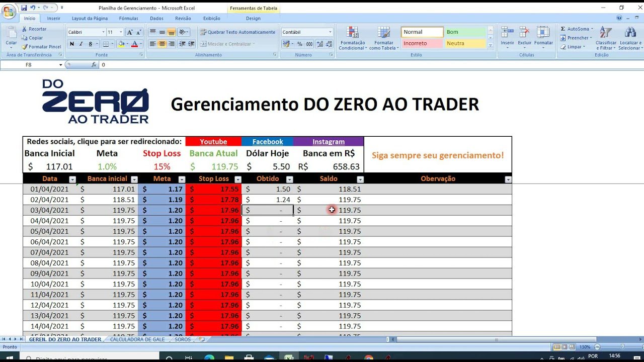Click the Classificar e Filtrar icon
The image size is (644, 362).
coord(606,32)
